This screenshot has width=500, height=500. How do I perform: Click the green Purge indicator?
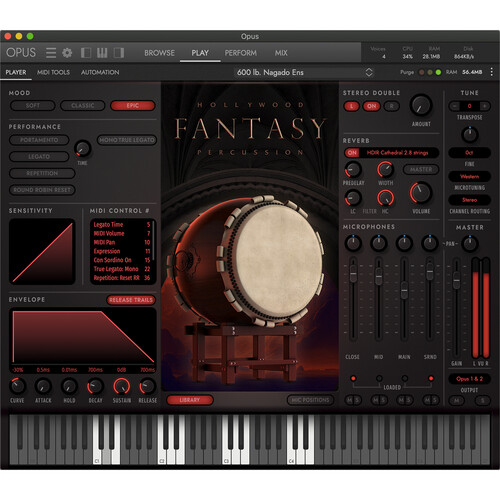pyautogui.click(x=438, y=72)
